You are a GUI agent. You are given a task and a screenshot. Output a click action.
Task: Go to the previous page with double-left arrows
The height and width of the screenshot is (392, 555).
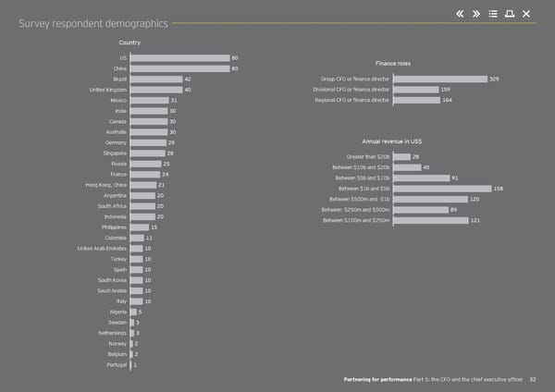[x=460, y=13]
